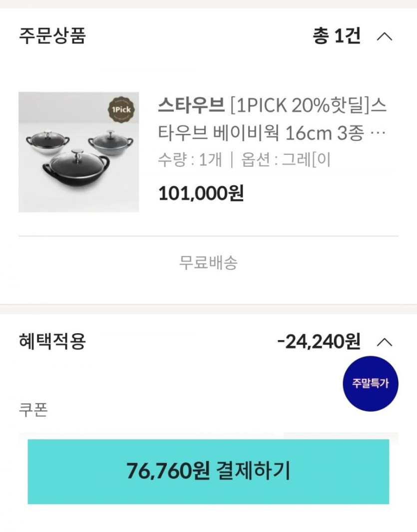This screenshot has width=417, height=532.
Task: Click the 쿠폰 label
Action: click(33, 410)
